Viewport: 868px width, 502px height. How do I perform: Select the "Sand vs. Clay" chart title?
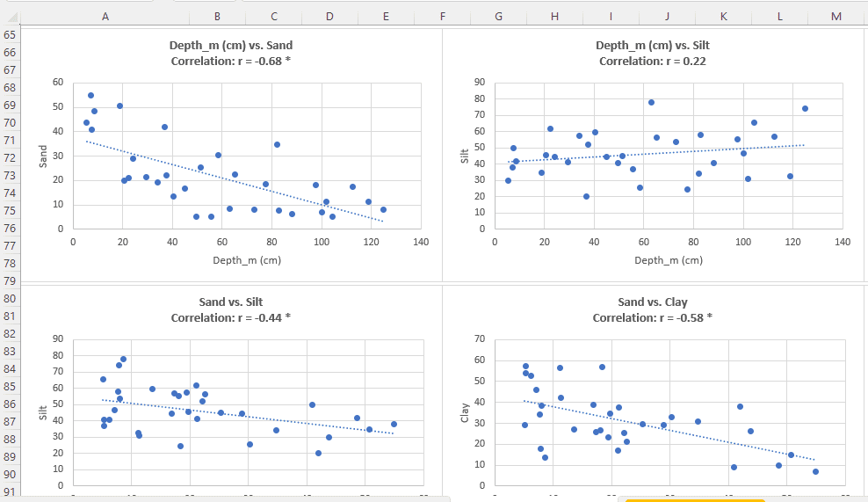tap(653, 302)
